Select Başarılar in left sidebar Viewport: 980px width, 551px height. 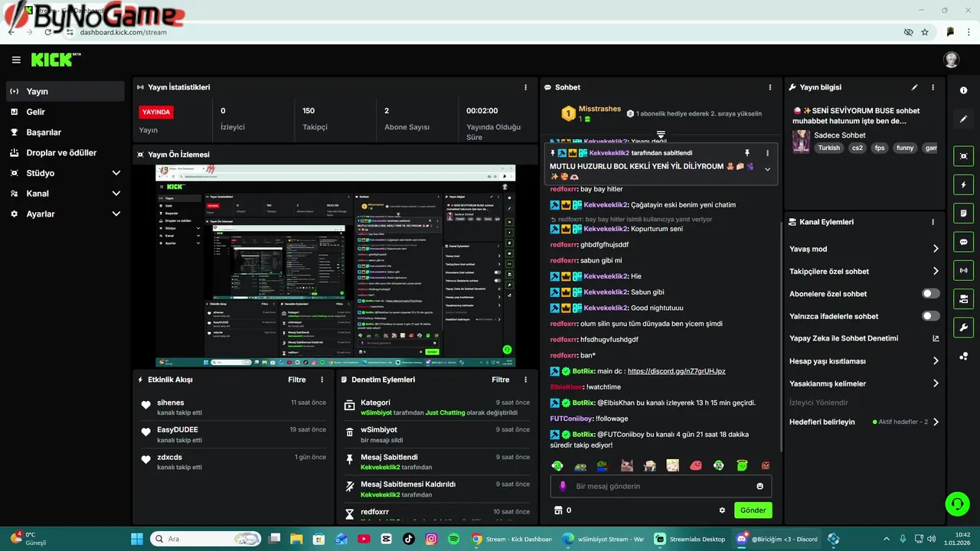(x=65, y=132)
